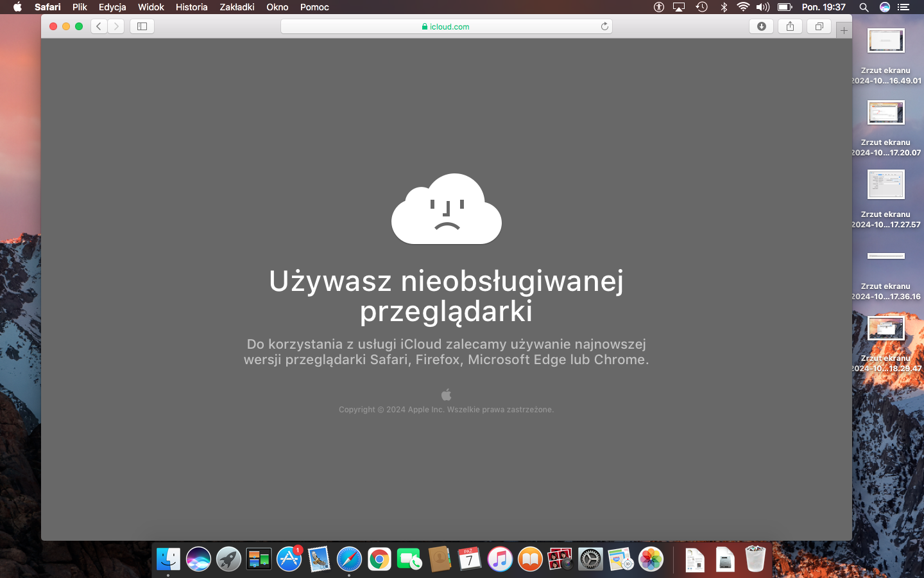Open a new tab with plus button

click(844, 30)
